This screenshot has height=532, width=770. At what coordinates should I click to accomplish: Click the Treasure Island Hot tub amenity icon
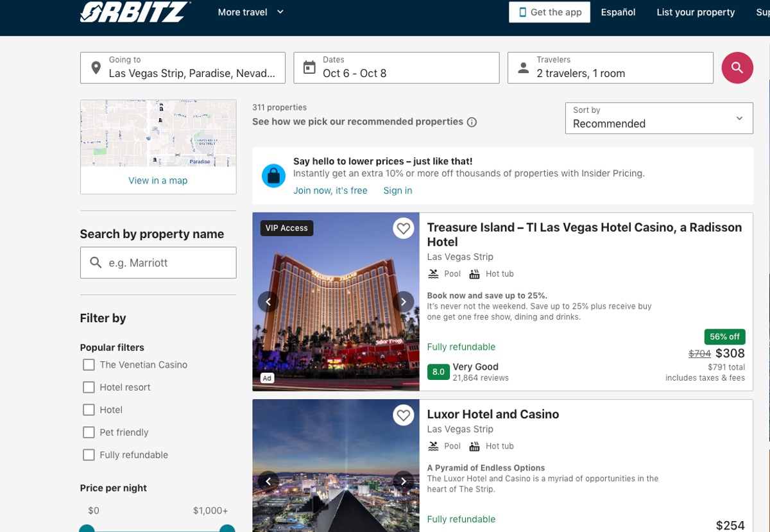(475, 274)
